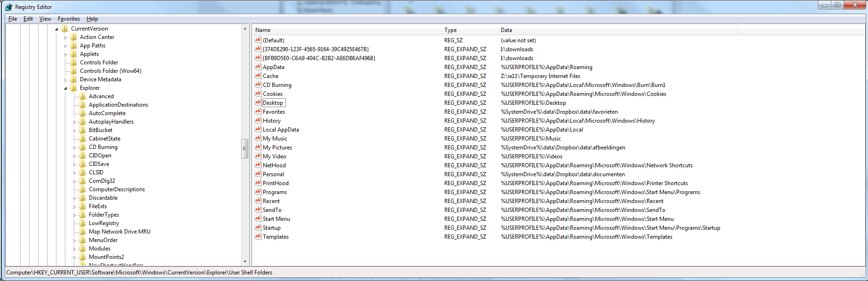Image resolution: width=868 pixels, height=281 pixels.
Task: Click the Z:\ie11\Temporary Internet Files data cell
Action: 540,76
